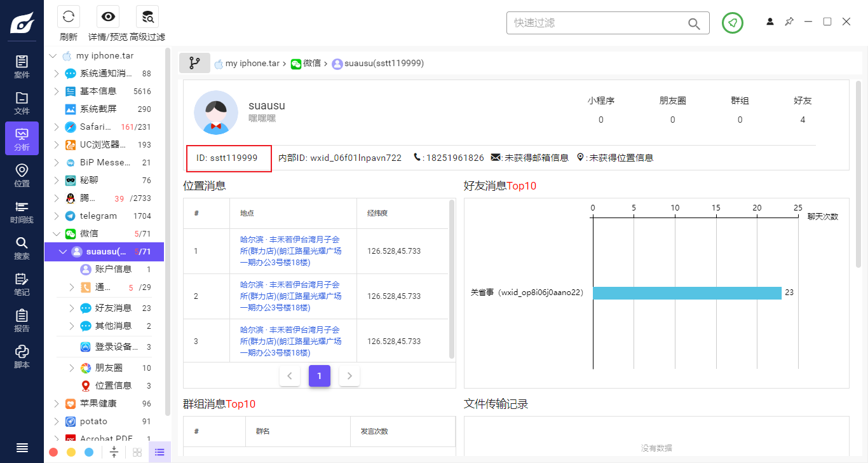
Task: Click the hamburger menu at the sidebar bottom
Action: click(22, 448)
